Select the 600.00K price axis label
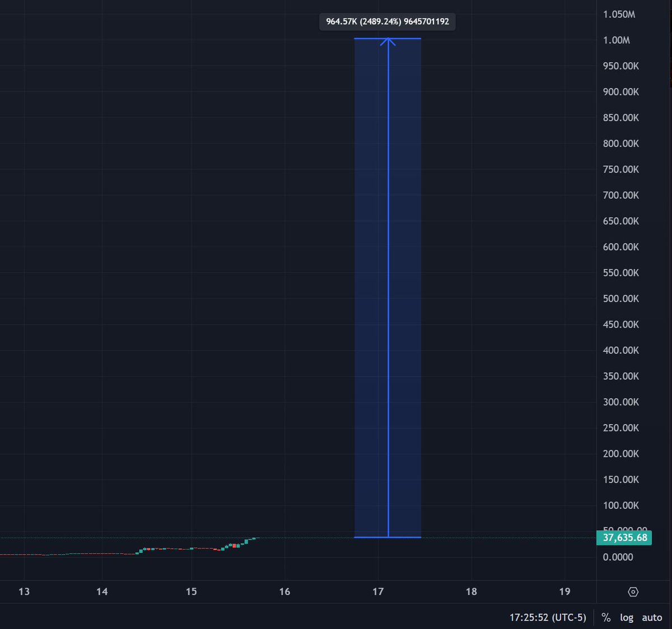Viewport: 672px width, 629px height. click(x=620, y=247)
